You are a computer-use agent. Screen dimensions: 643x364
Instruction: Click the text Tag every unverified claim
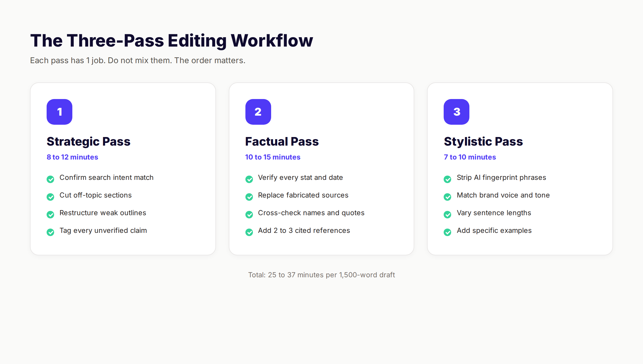[103, 231]
